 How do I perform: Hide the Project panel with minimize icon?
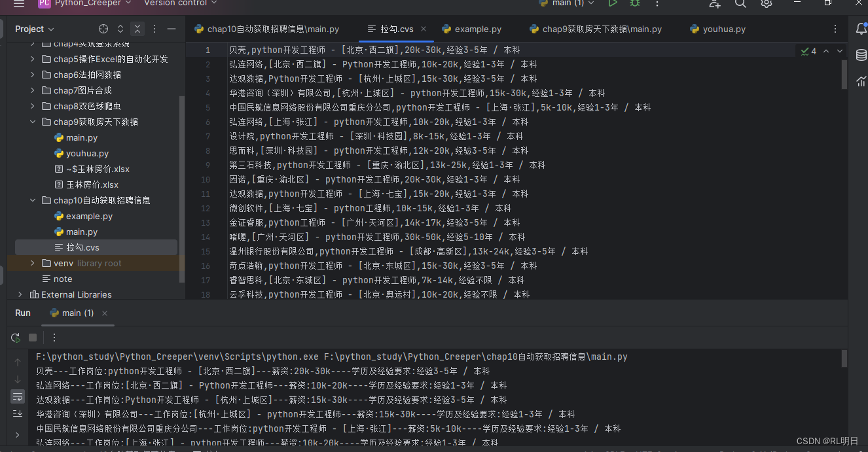[172, 29]
